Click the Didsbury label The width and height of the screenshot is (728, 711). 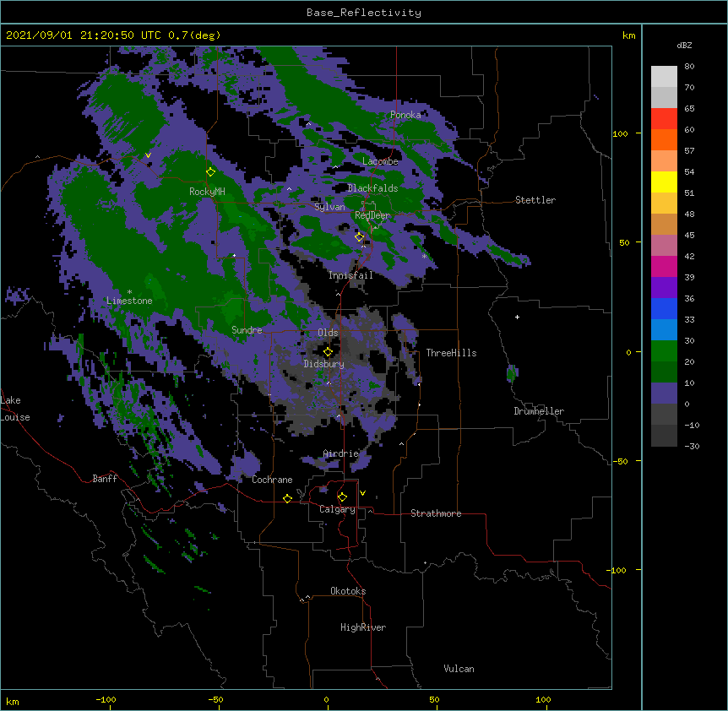(324, 364)
